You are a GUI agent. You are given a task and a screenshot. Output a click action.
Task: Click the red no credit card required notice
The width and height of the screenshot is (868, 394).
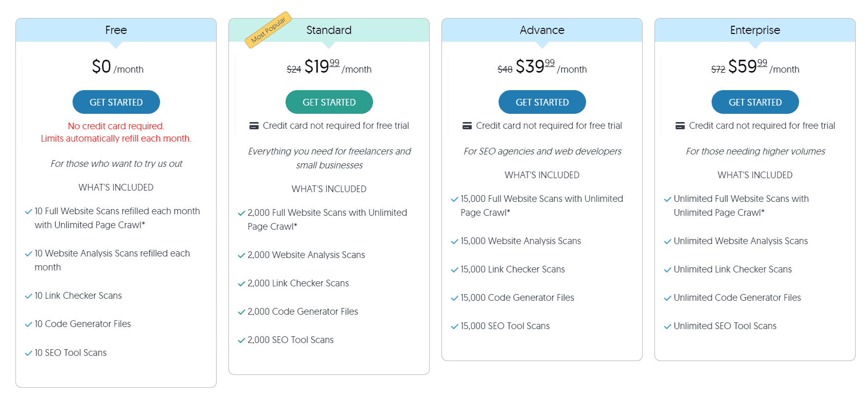(116, 132)
